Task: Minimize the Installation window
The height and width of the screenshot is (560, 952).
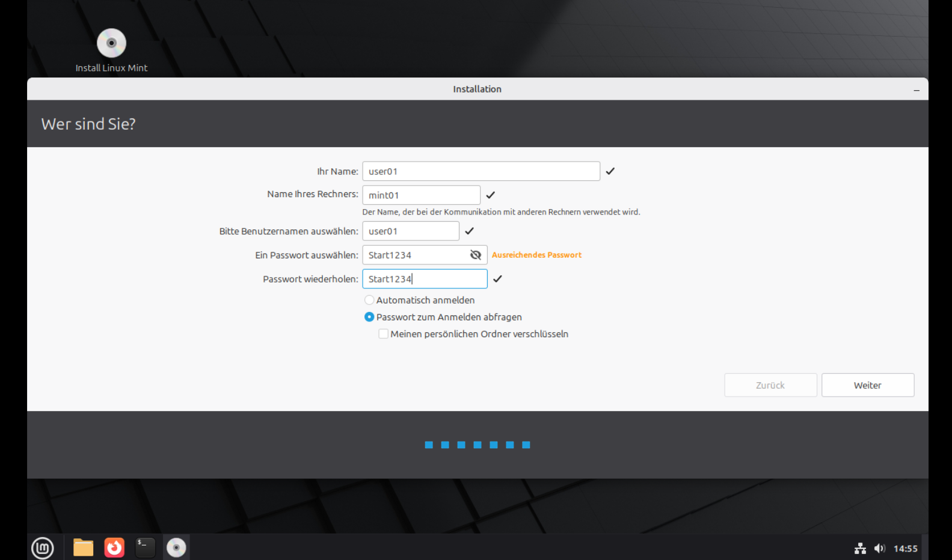Action: coord(916,90)
